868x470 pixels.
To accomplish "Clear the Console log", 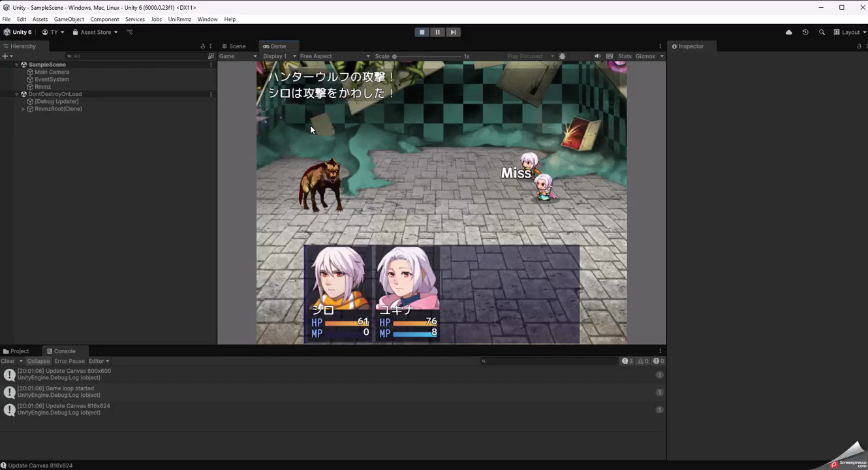I will click(x=8, y=361).
